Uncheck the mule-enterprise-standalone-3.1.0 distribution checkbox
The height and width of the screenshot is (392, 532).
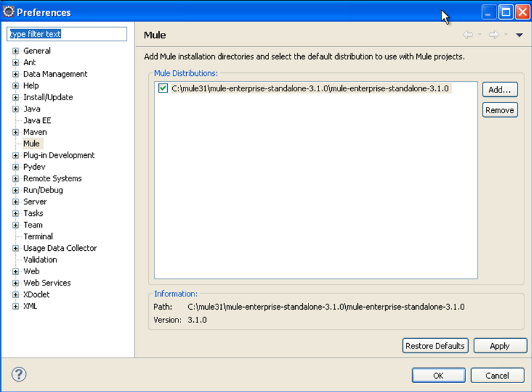coord(163,89)
